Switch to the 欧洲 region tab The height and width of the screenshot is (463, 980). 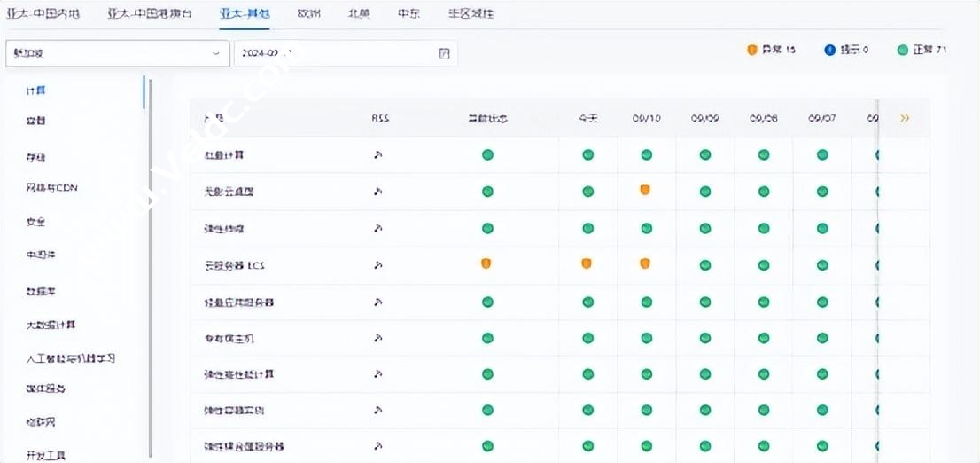point(309,14)
